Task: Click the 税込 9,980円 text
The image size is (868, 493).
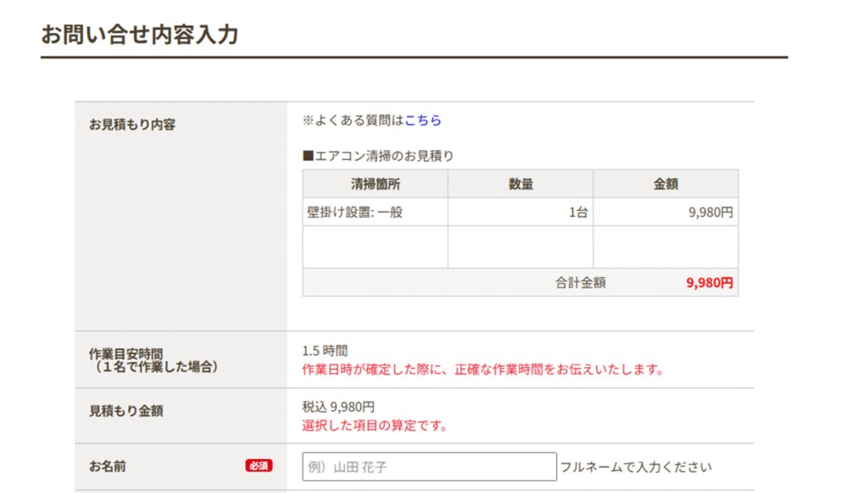Action: (338, 407)
